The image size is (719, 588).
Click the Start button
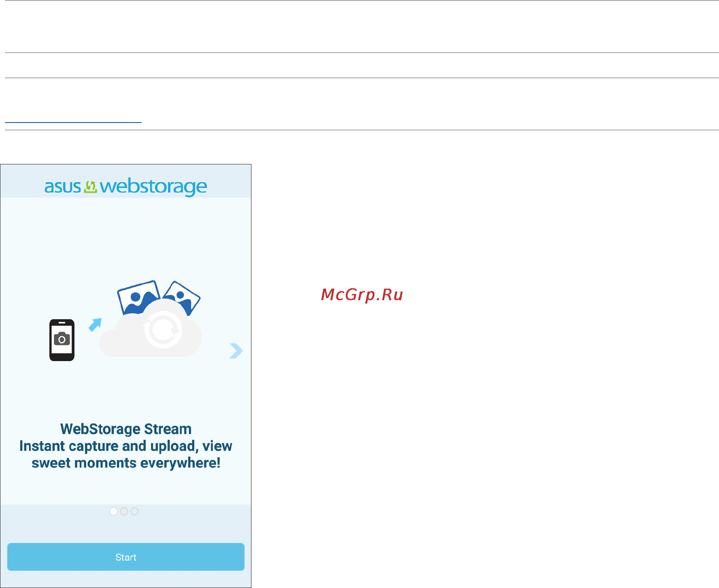125,557
